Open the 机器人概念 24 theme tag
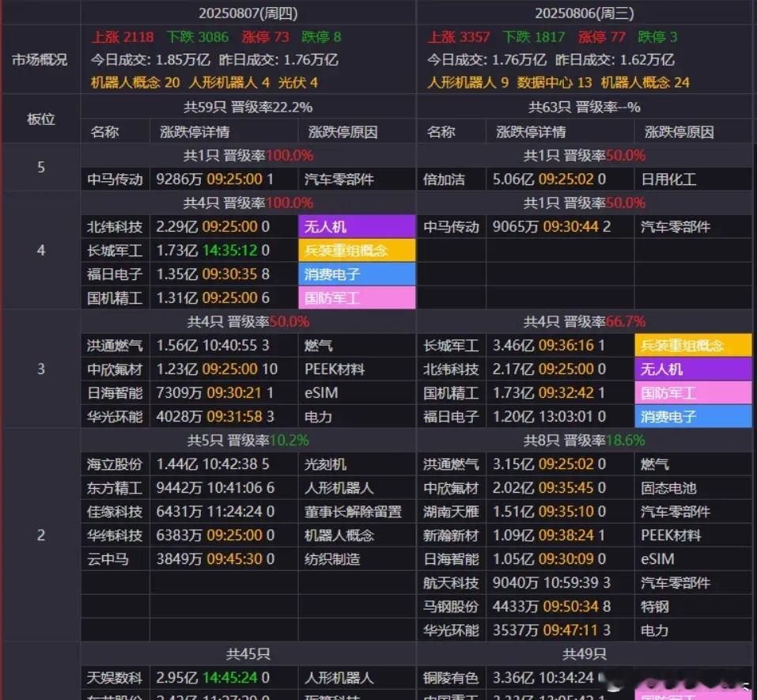Viewport: 757px width, 700px height. [645, 82]
